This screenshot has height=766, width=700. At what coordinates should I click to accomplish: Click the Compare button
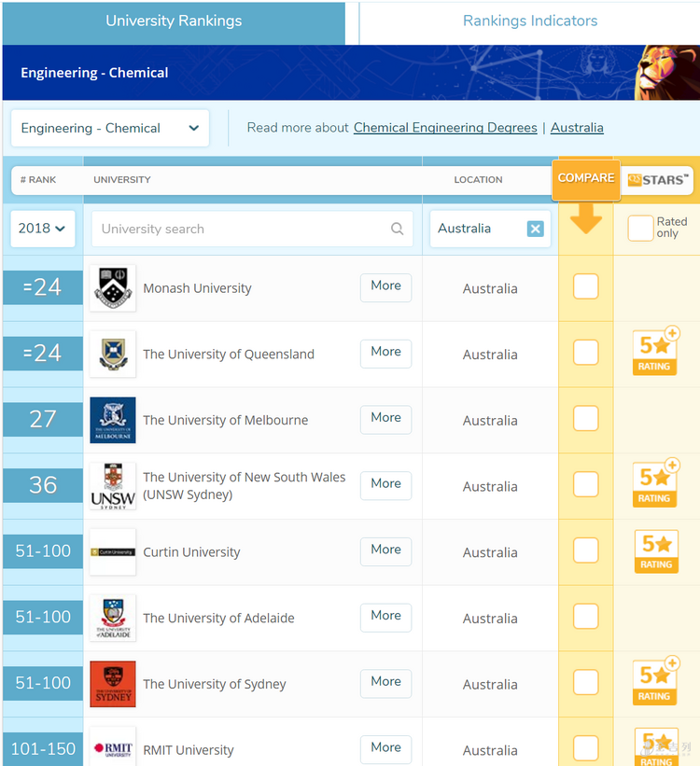[586, 180]
